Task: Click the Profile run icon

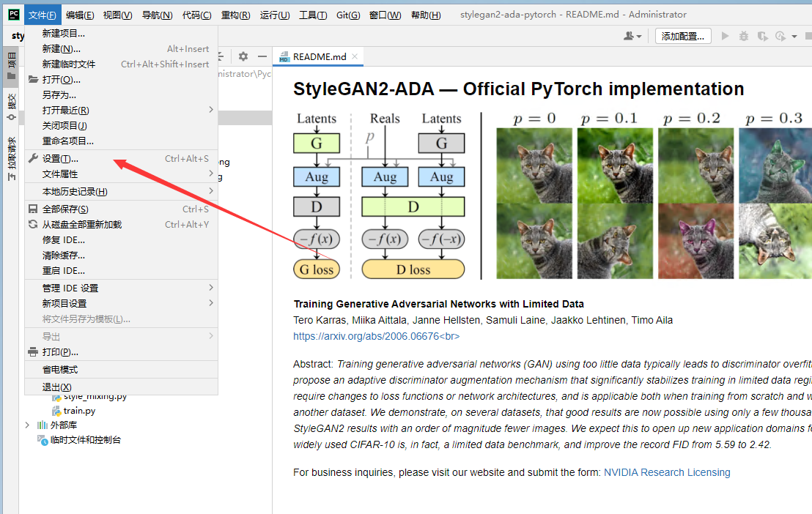Action: [780, 36]
